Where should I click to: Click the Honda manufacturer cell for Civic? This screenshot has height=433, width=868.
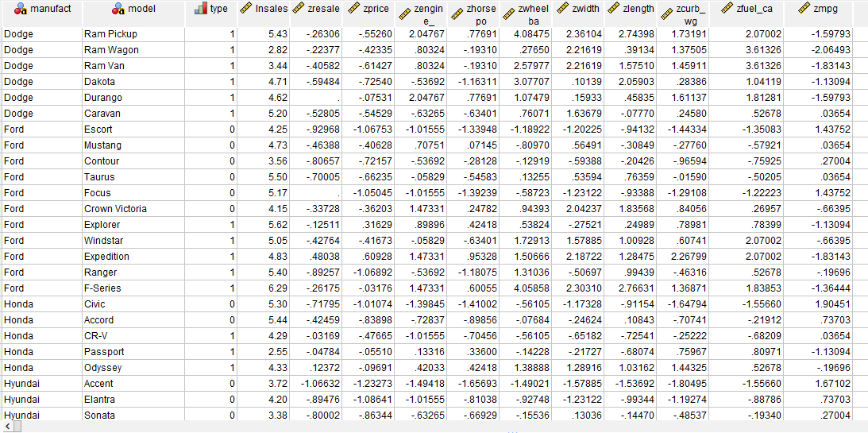coord(41,304)
